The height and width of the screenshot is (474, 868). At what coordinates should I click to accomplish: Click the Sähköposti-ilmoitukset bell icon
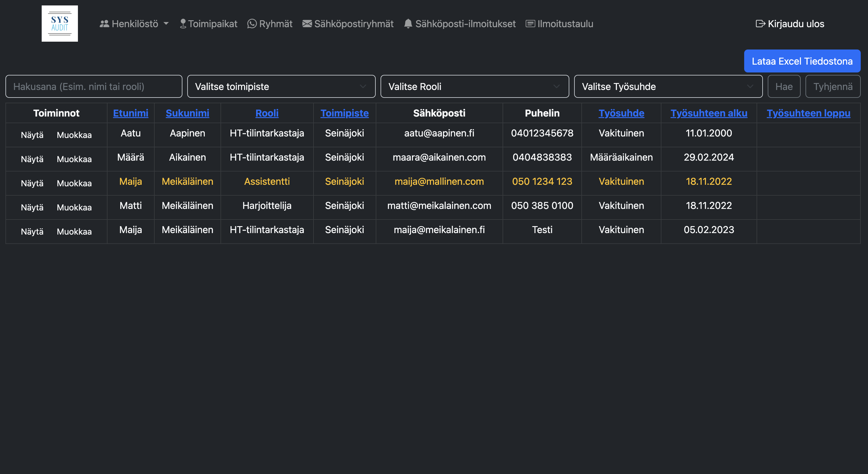408,24
